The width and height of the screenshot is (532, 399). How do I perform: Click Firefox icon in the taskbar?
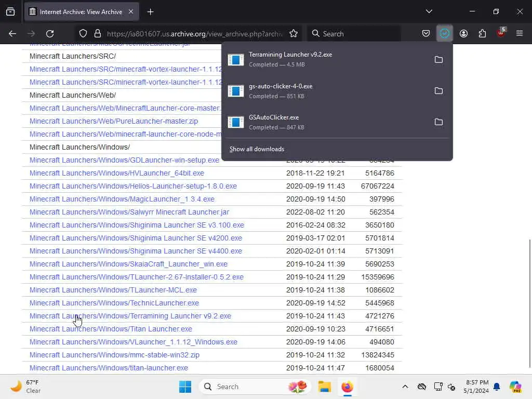347,387
